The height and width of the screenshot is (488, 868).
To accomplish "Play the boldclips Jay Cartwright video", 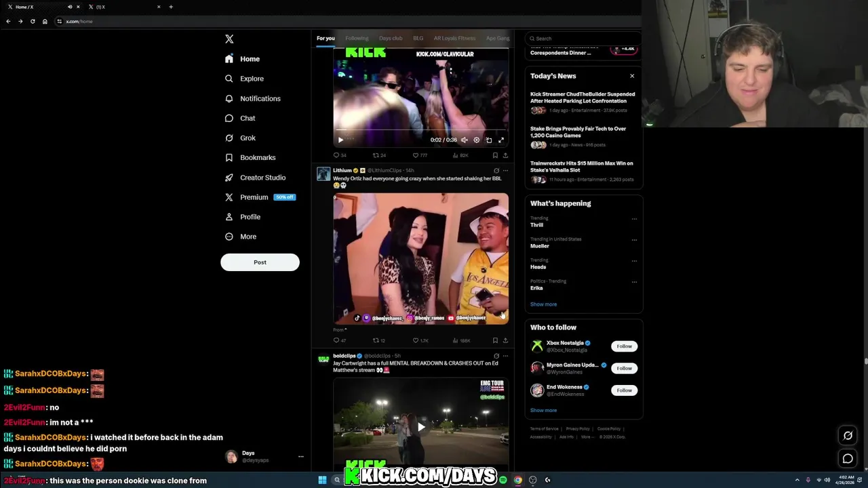I will [420, 427].
